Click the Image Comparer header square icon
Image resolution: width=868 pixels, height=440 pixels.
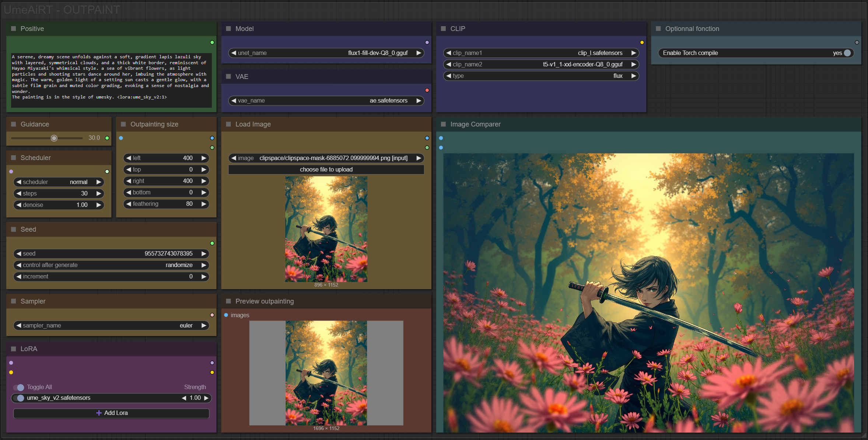(443, 124)
